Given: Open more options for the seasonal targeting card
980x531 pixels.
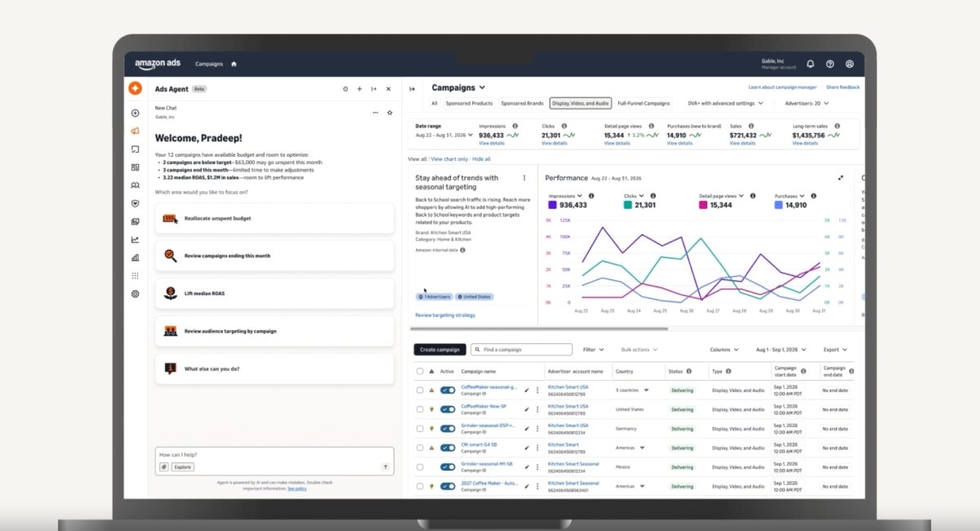Looking at the screenshot, I should pos(524,177).
